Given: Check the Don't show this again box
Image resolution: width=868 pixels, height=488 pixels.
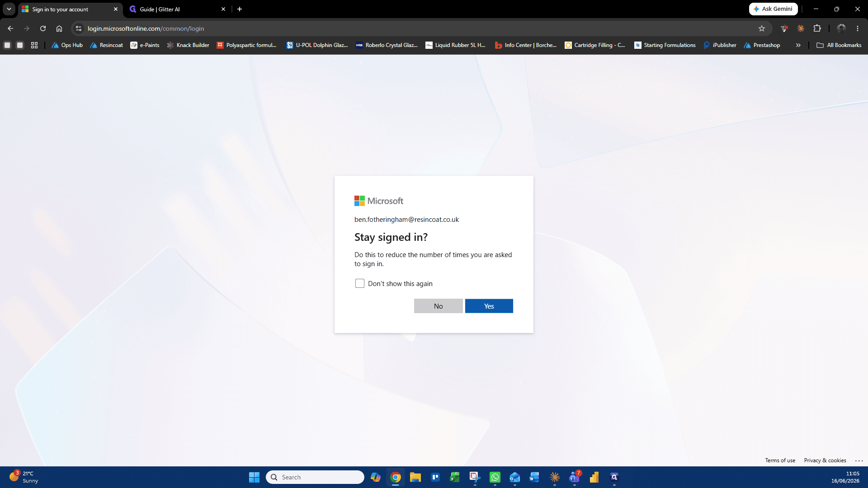Looking at the screenshot, I should [359, 283].
